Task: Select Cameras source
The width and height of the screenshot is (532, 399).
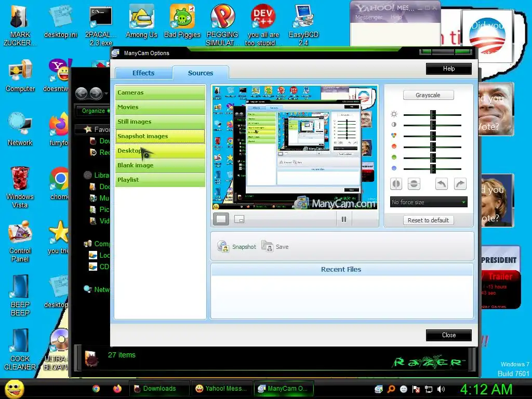Action: point(160,92)
